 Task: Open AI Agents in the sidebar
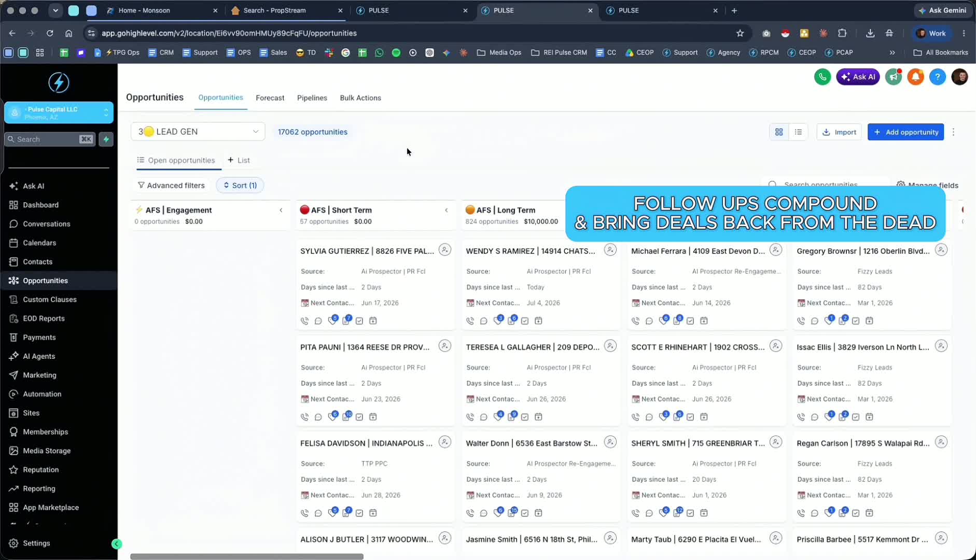tap(39, 356)
